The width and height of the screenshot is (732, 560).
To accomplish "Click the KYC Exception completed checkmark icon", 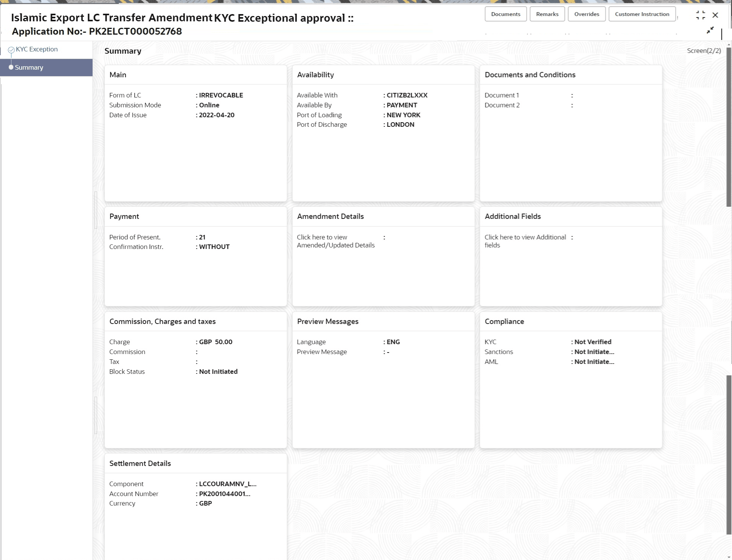I will 11,49.
